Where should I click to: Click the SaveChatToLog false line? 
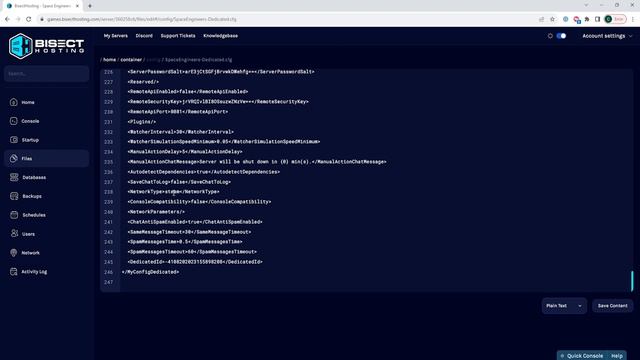pyautogui.click(x=179, y=182)
